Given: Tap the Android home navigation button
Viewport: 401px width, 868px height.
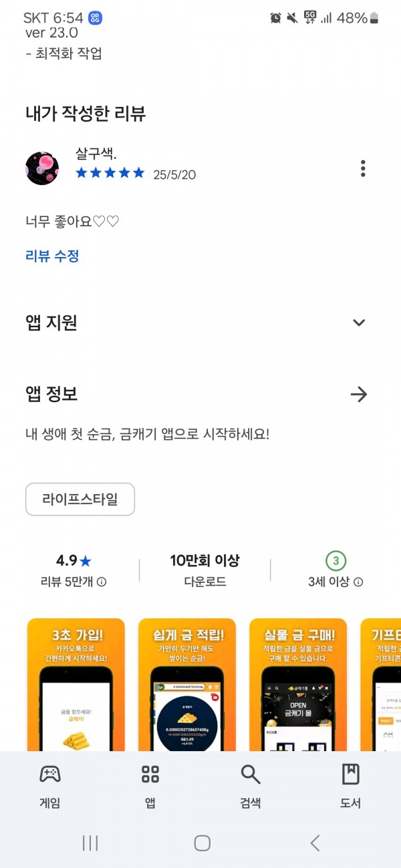Looking at the screenshot, I should point(203,843).
